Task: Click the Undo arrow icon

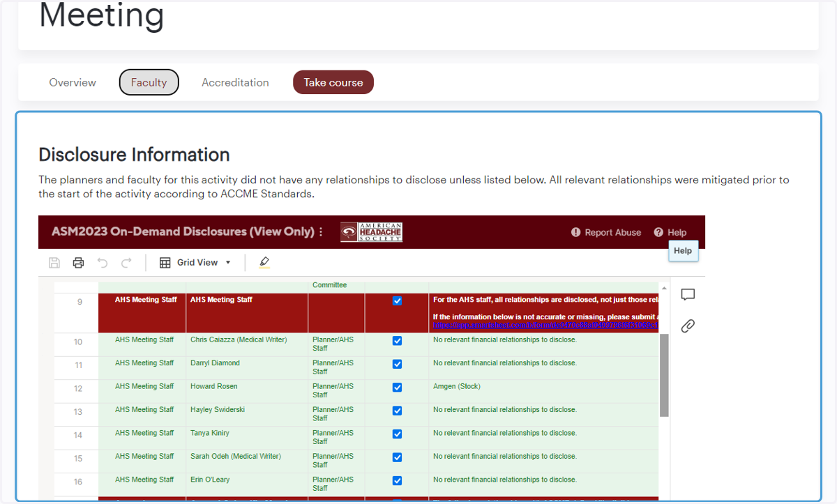Action: 103,263
